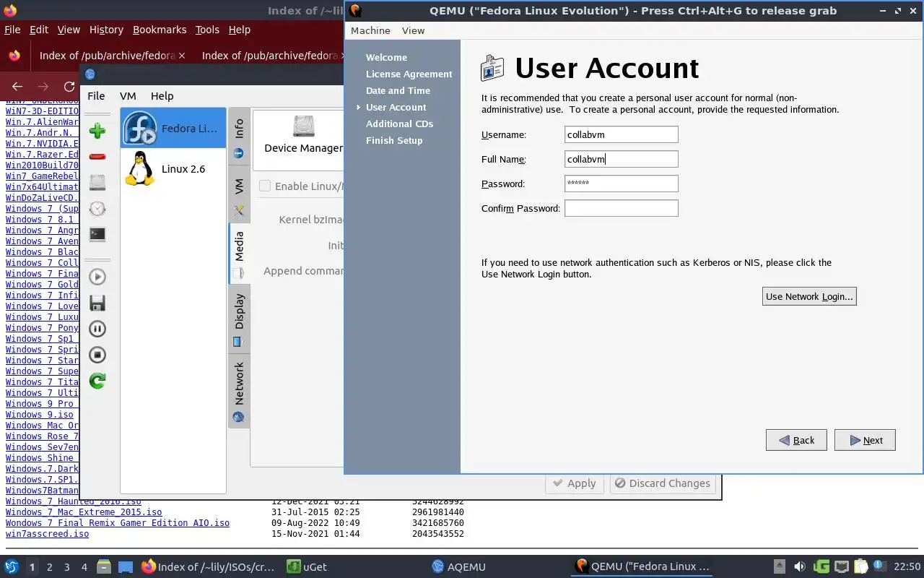Click the Device Manager drive icon in AQEMU
The height and width of the screenshot is (578, 924).
tap(304, 126)
